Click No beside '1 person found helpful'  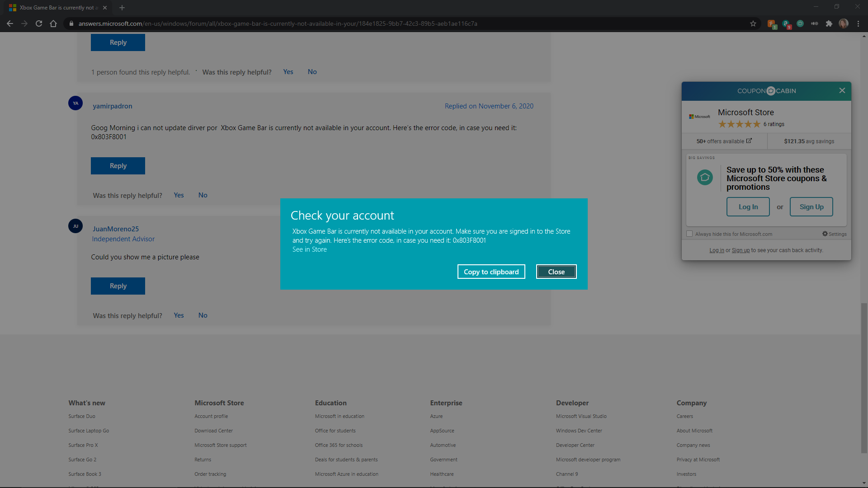tap(312, 72)
